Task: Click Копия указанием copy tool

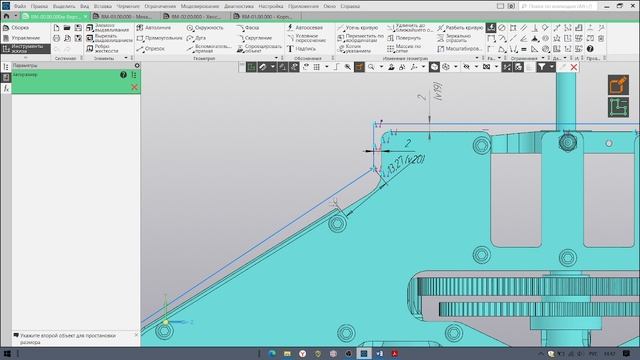Action: pyautogui.click(x=354, y=49)
